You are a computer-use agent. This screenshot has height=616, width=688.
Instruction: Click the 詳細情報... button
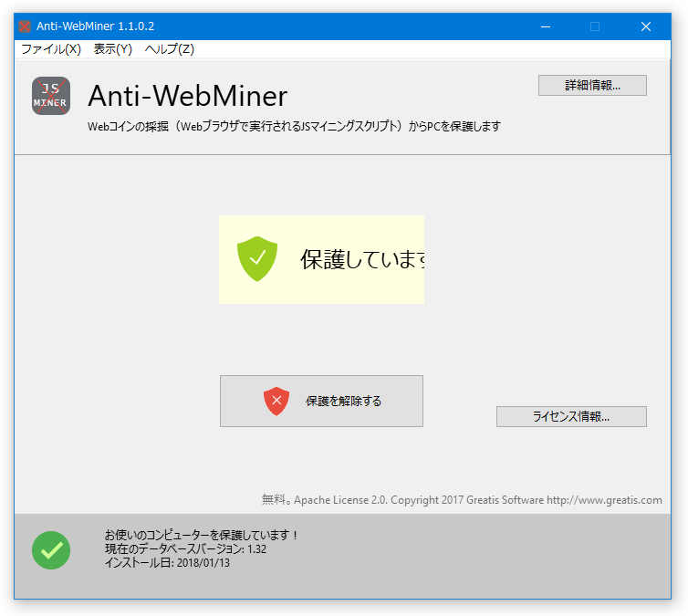pyautogui.click(x=592, y=85)
